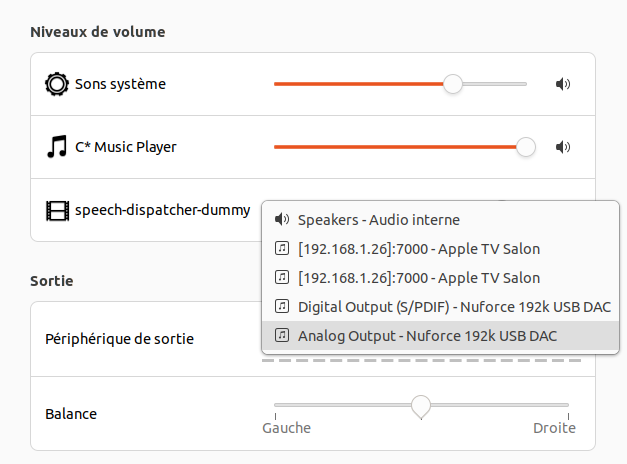This screenshot has width=627, height=464.
Task: Click the C* Music Player note icon
Action: (x=57, y=147)
